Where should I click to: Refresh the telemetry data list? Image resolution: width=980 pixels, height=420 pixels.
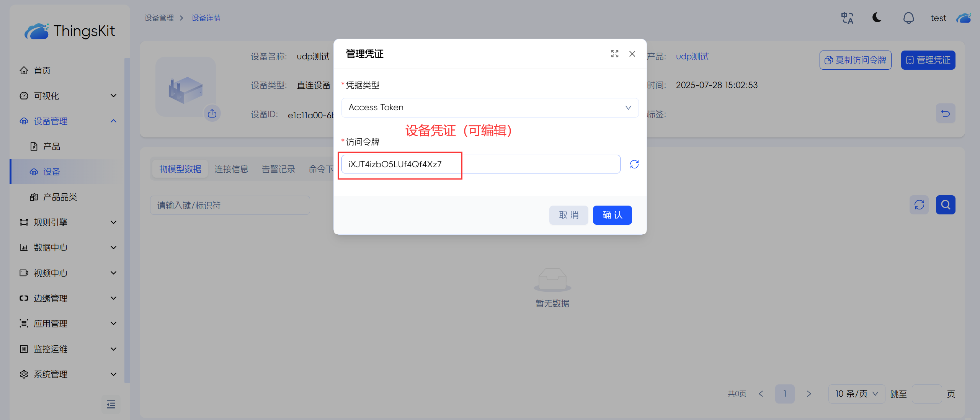919,205
